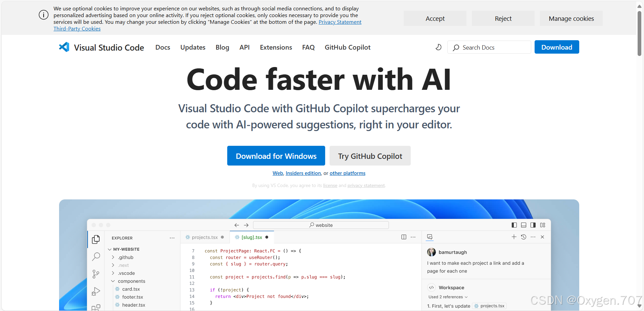Close the chat panel with X icon

tap(542, 237)
